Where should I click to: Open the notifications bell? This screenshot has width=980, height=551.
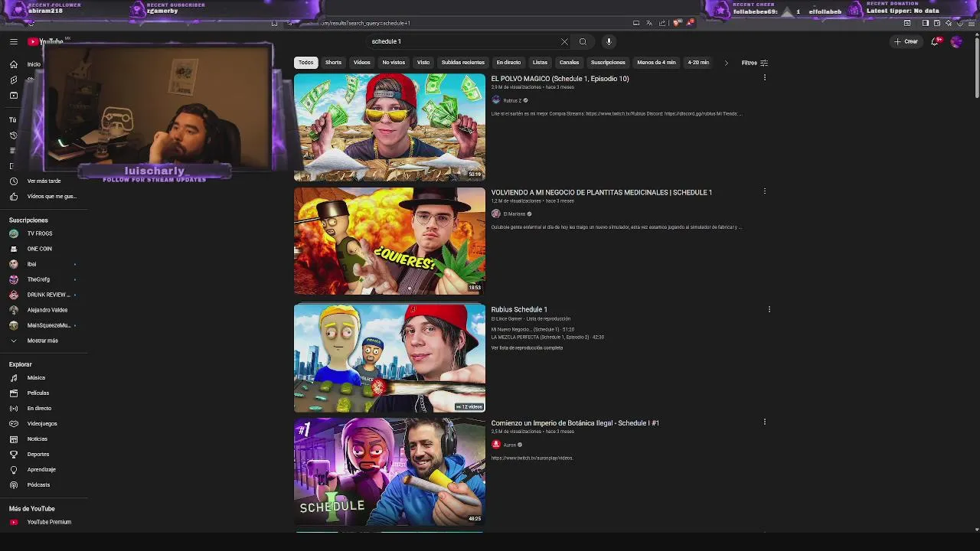coord(935,41)
